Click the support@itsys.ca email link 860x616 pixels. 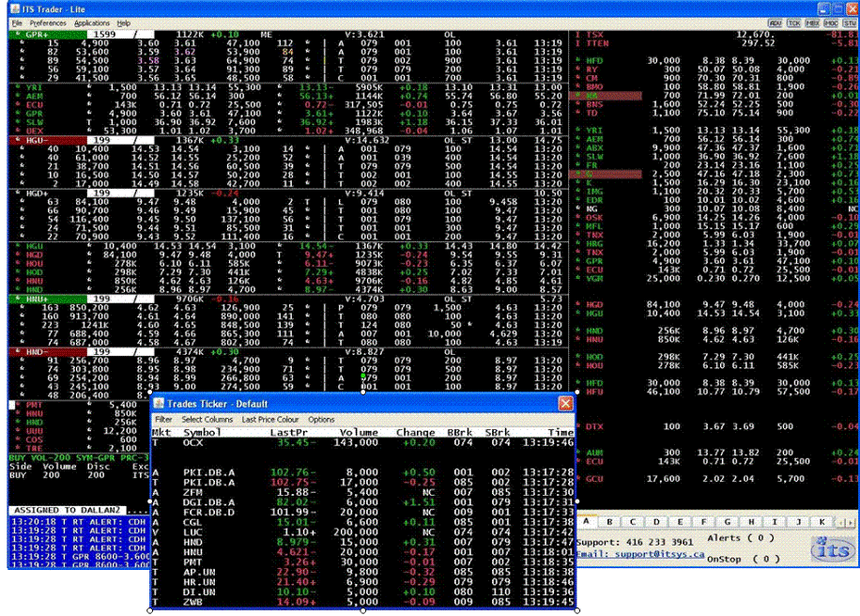[639, 554]
